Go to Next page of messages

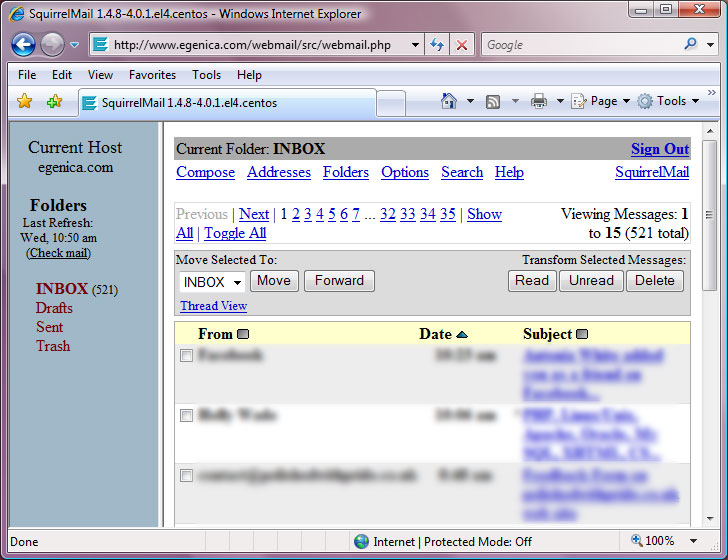(254, 214)
